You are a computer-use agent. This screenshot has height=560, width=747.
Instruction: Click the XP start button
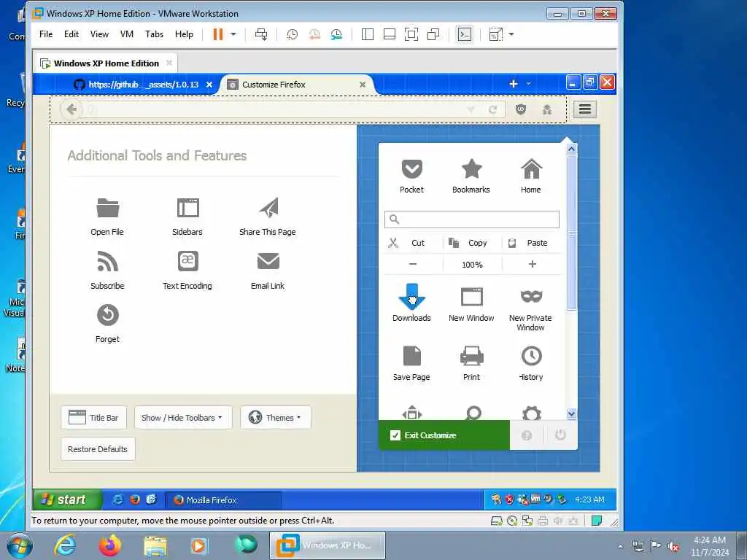[67, 499]
